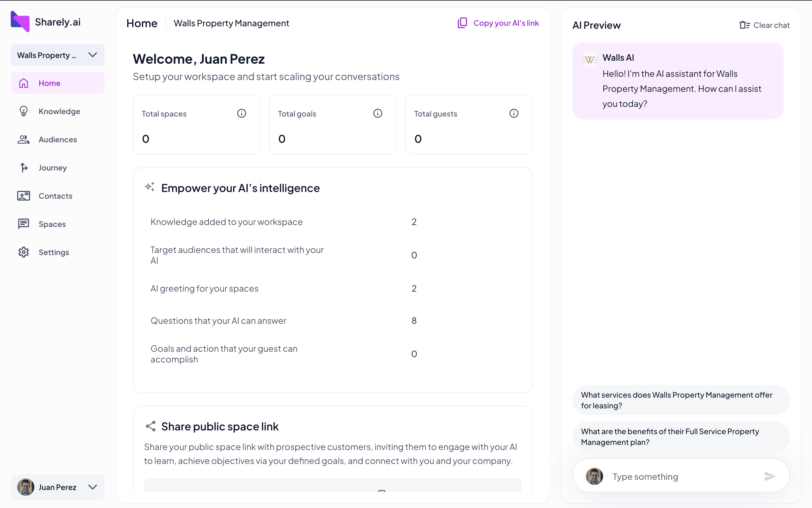Click the Audiences people icon
The image size is (812, 508).
pos(24,139)
